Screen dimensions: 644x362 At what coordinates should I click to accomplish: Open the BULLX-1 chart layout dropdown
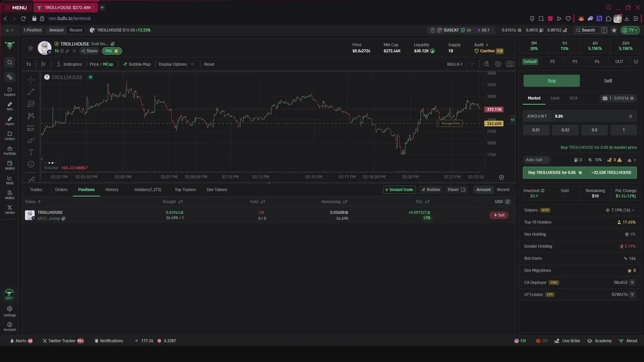(460, 64)
